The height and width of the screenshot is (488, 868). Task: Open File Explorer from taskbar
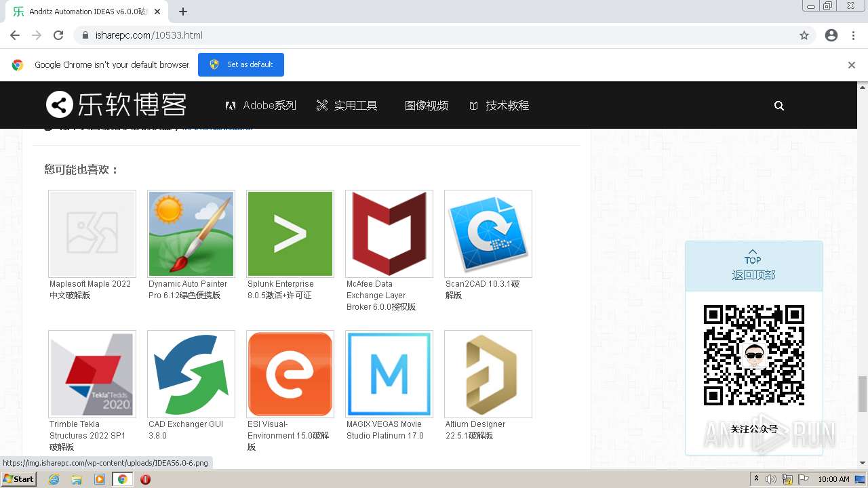(x=77, y=479)
